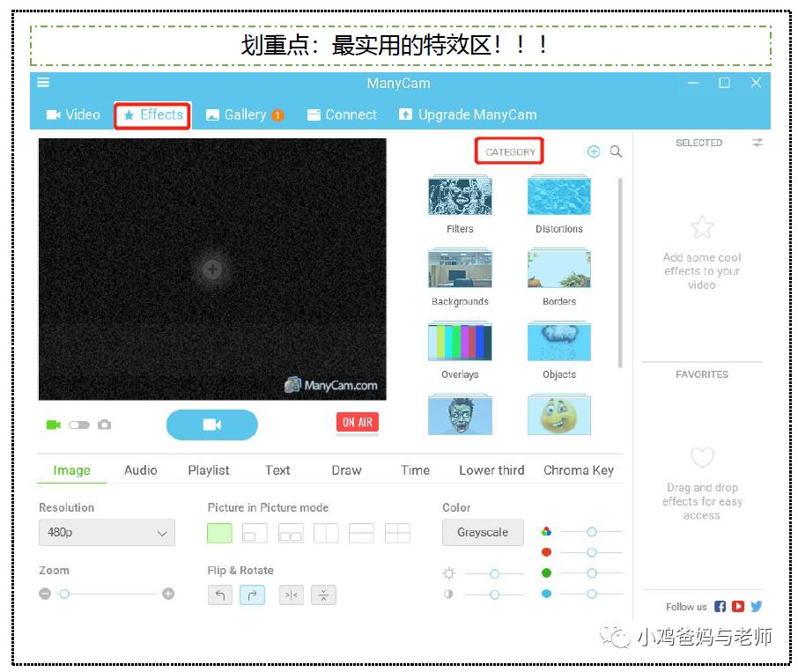Screen dimensions: 798x672
Task: Click the add category plus icon
Action: (x=594, y=151)
